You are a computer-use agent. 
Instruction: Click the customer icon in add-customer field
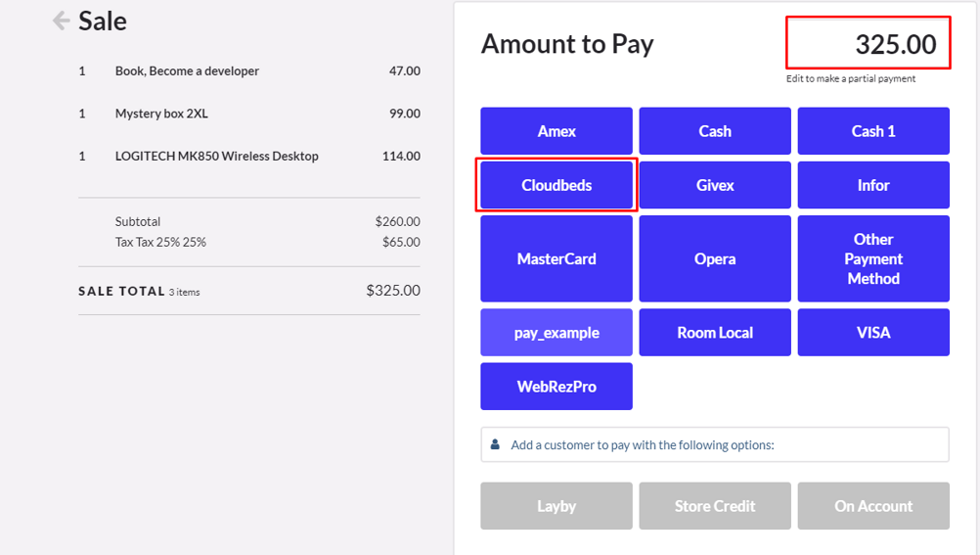(495, 444)
